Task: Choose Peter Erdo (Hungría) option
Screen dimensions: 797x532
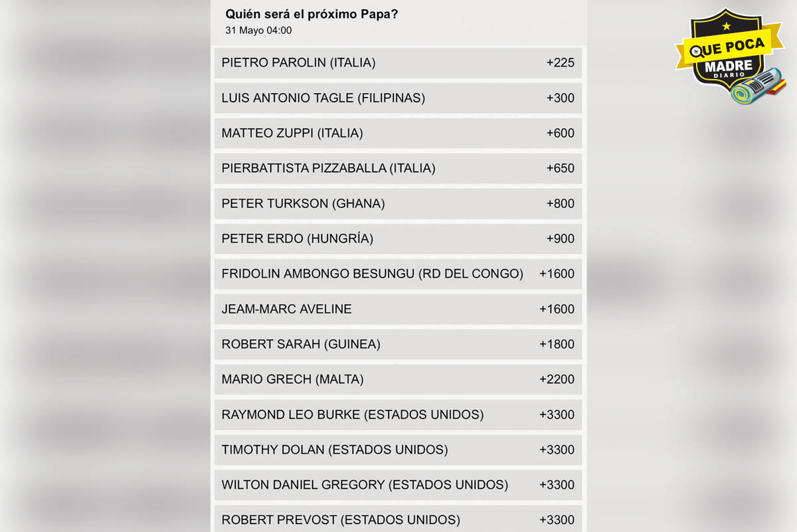Action: (398, 239)
